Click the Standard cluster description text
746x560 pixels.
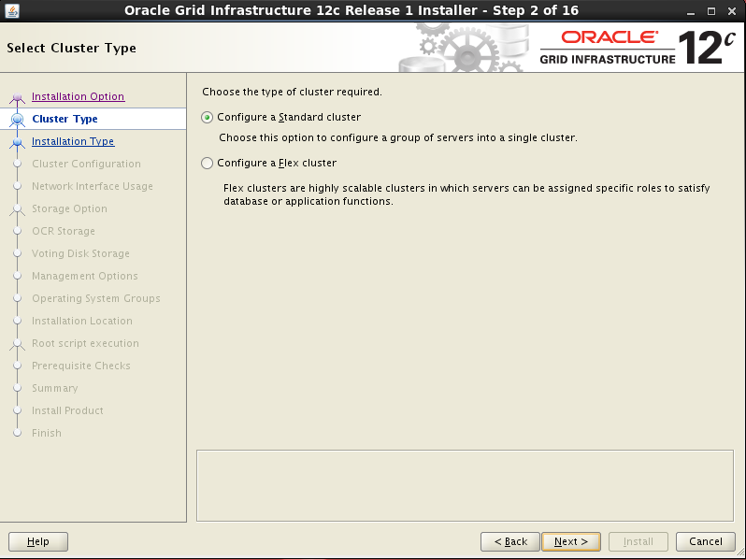coord(397,138)
